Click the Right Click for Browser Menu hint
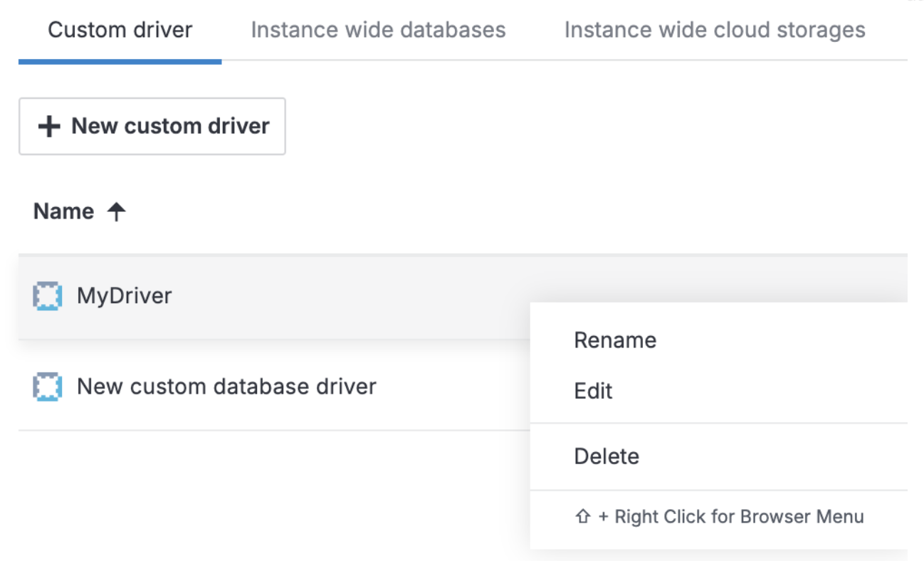The image size is (924, 561). [731, 517]
